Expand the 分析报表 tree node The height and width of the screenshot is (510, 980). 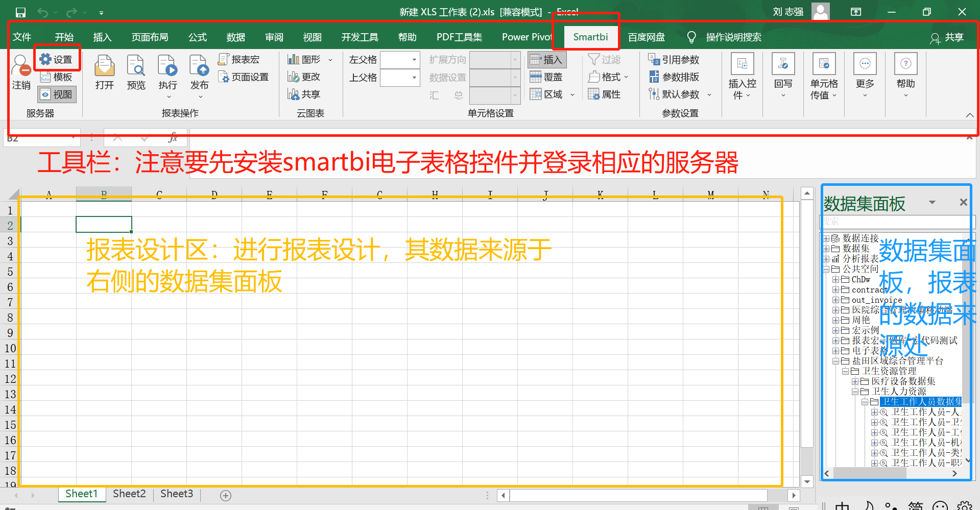click(826, 259)
